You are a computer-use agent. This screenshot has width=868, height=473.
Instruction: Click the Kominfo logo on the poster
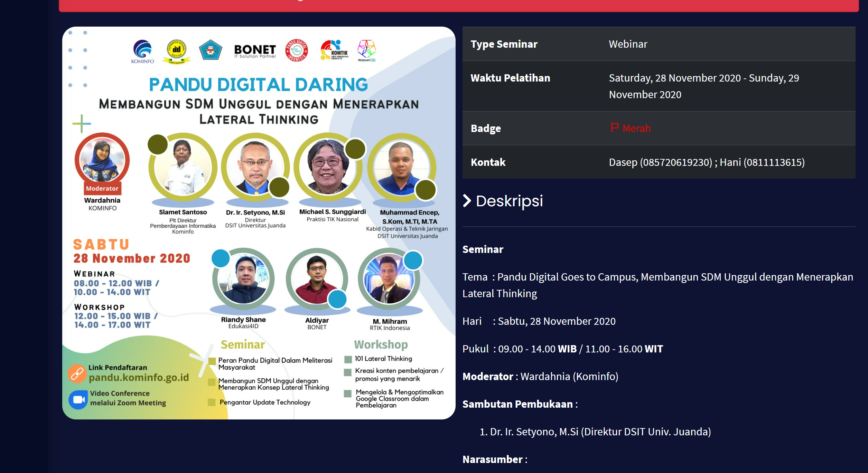pyautogui.click(x=142, y=51)
